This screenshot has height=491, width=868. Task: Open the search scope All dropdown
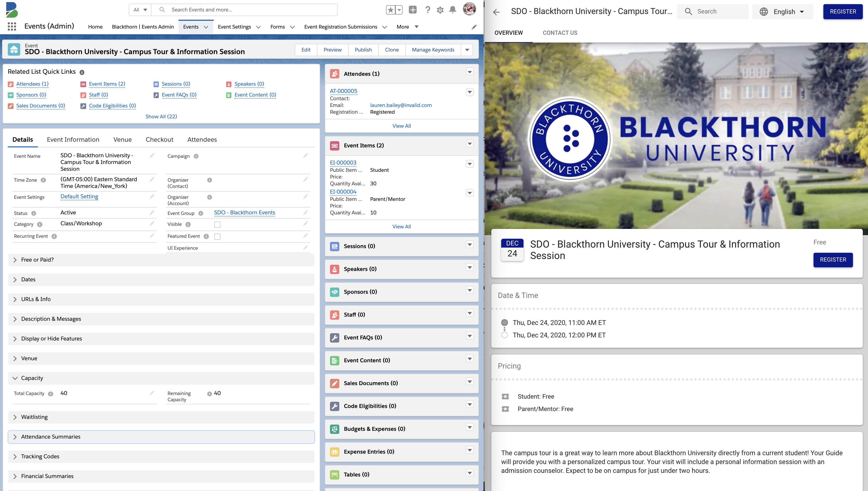(x=140, y=10)
